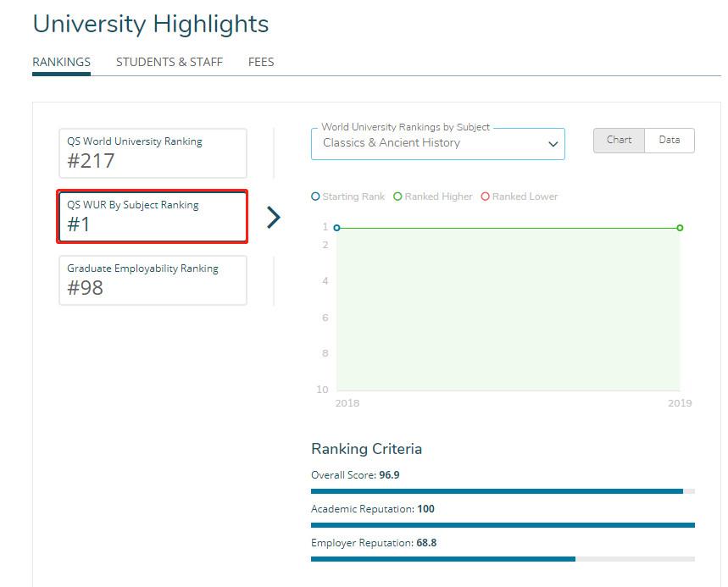Click the 2018 starting data point on chart
The height and width of the screenshot is (587, 728).
tap(336, 228)
